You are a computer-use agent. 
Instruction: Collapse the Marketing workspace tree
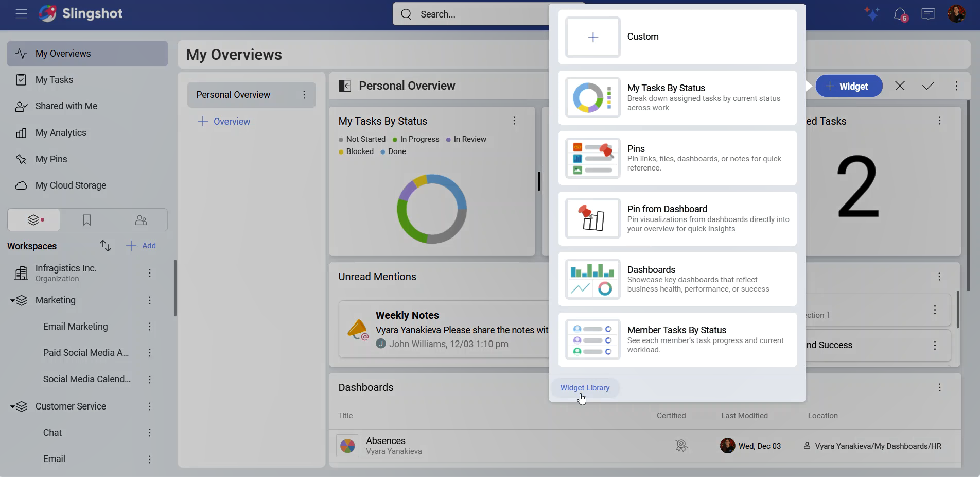12,301
